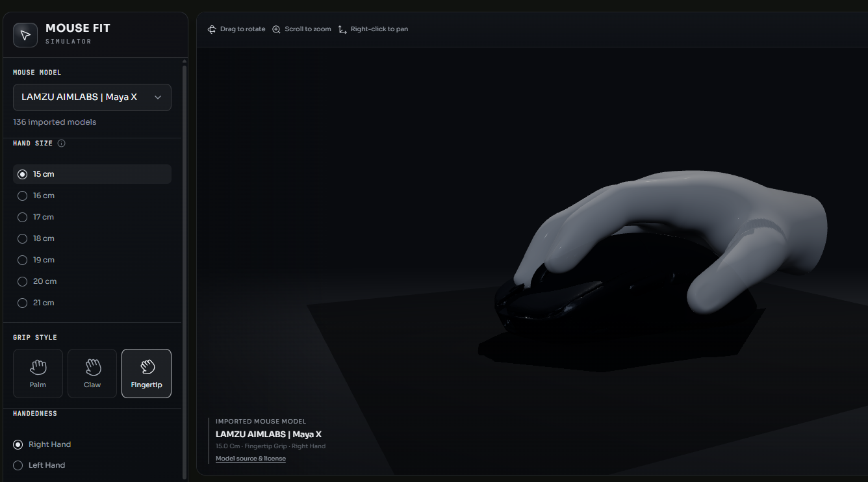This screenshot has width=868, height=482.
Task: Select the 16 cm hand size
Action: (92, 196)
